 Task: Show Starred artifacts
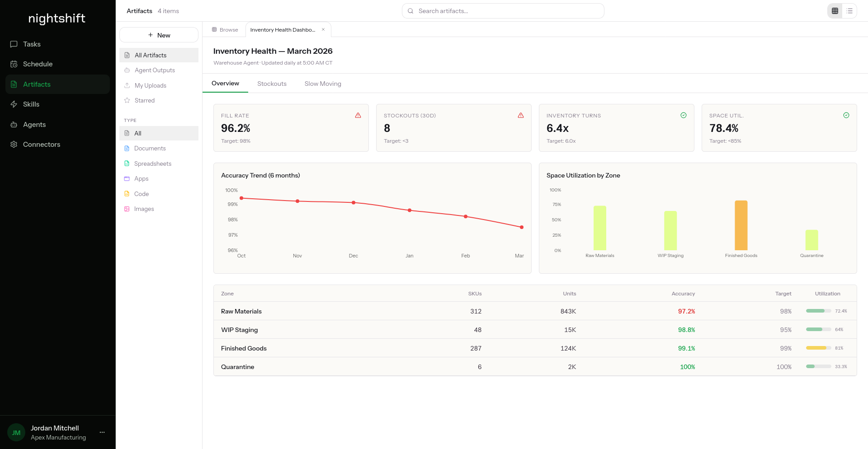coord(159,100)
